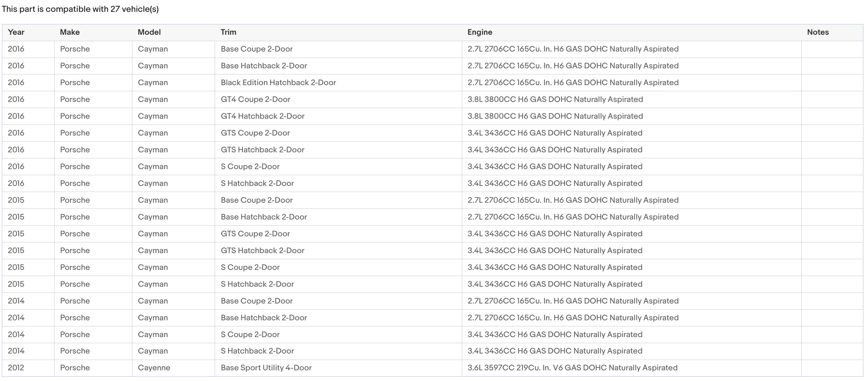Click the 3.8L engine cell in GT4 Hatchback row

tap(632, 116)
